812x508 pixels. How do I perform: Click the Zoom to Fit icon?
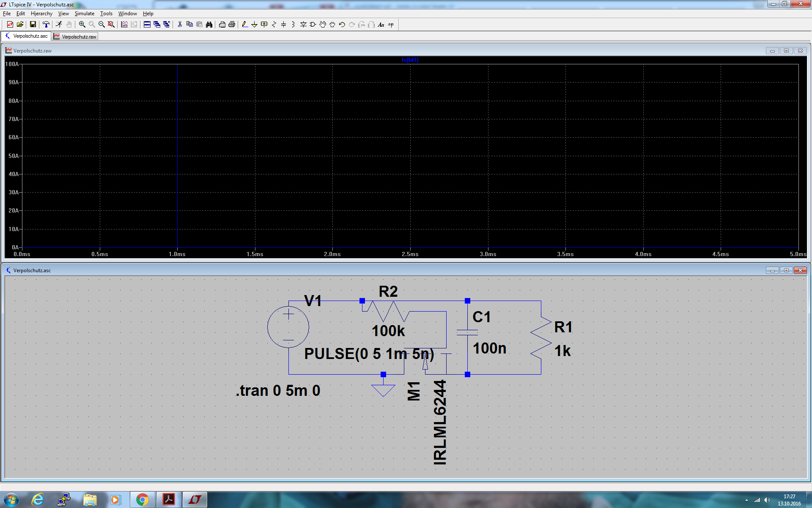pyautogui.click(x=111, y=25)
